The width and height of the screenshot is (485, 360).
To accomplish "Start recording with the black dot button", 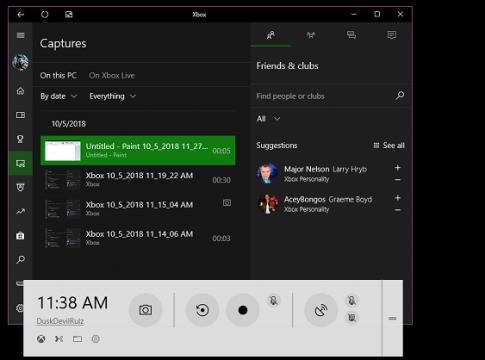I will tap(243, 310).
